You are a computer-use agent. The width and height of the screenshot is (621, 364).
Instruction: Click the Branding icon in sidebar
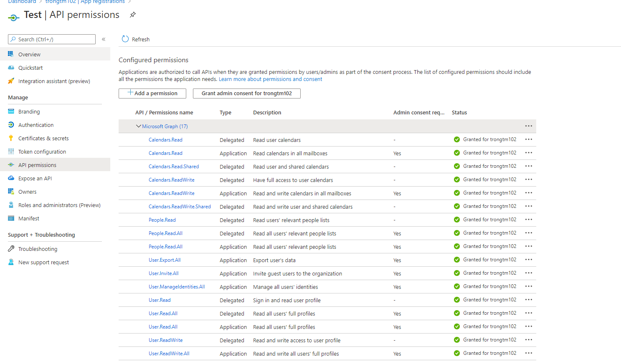[11, 111]
